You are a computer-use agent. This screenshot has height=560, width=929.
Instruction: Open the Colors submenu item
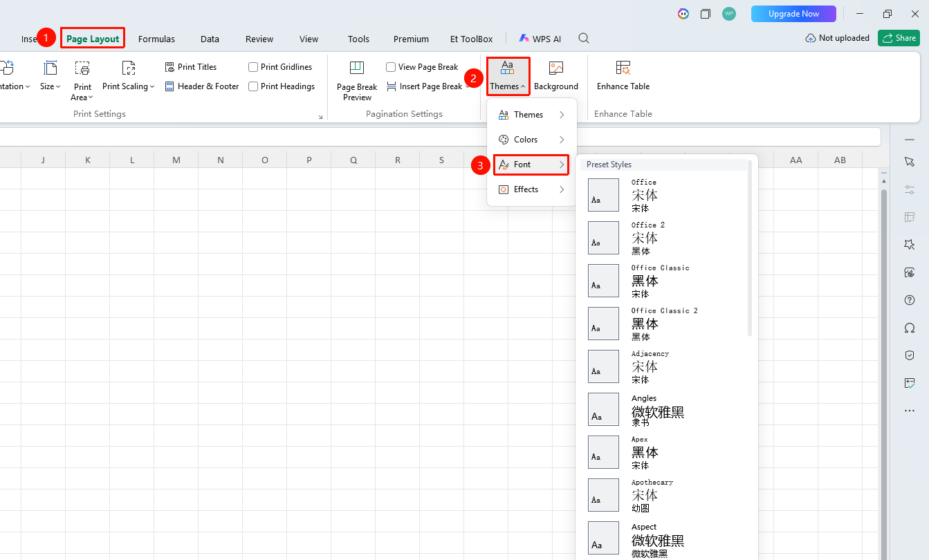click(532, 140)
